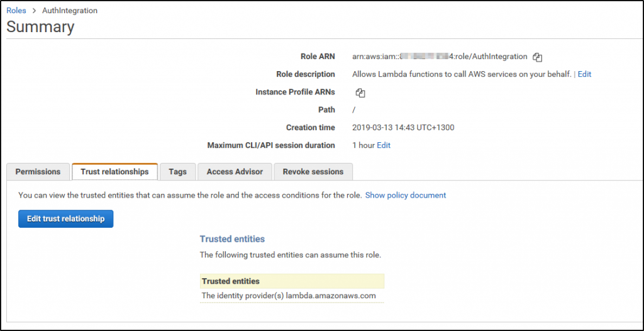View the Access Advisor tab
The width and height of the screenshot is (644, 331).
point(235,172)
